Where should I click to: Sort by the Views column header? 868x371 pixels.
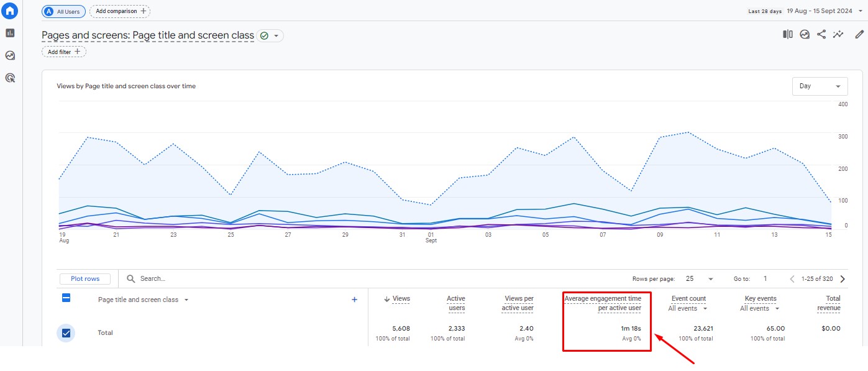(x=401, y=299)
